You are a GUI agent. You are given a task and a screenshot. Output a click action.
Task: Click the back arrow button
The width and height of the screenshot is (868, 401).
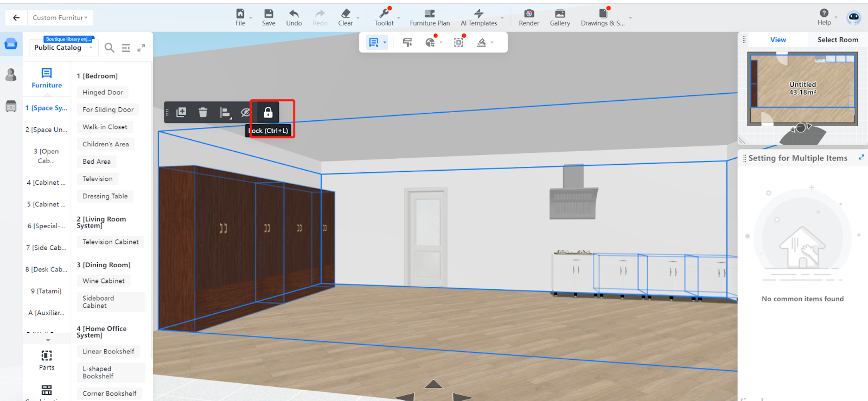pos(16,18)
